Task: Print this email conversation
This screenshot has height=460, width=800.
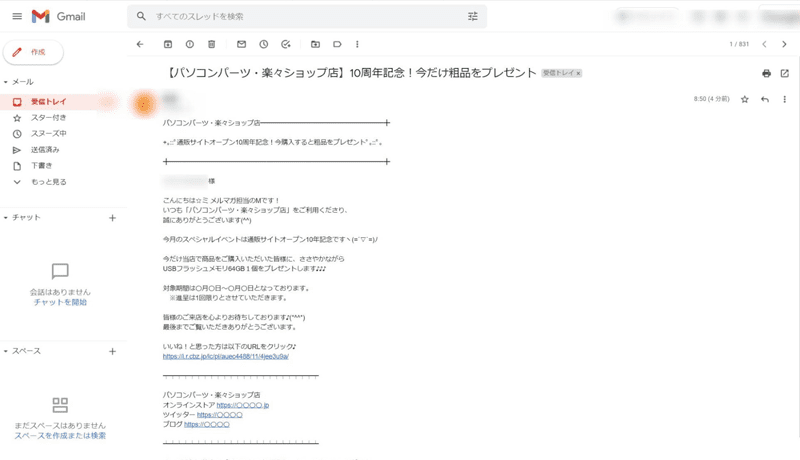Action: (x=766, y=73)
